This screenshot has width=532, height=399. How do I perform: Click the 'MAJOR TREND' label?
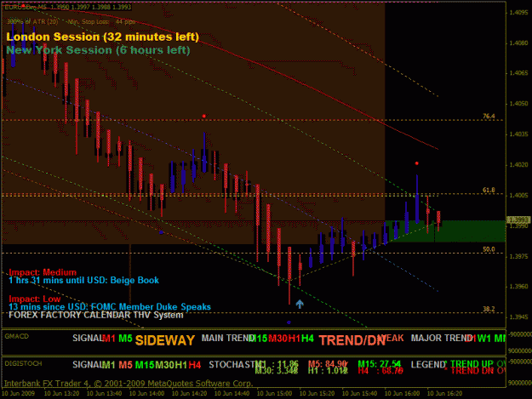tap(440, 338)
